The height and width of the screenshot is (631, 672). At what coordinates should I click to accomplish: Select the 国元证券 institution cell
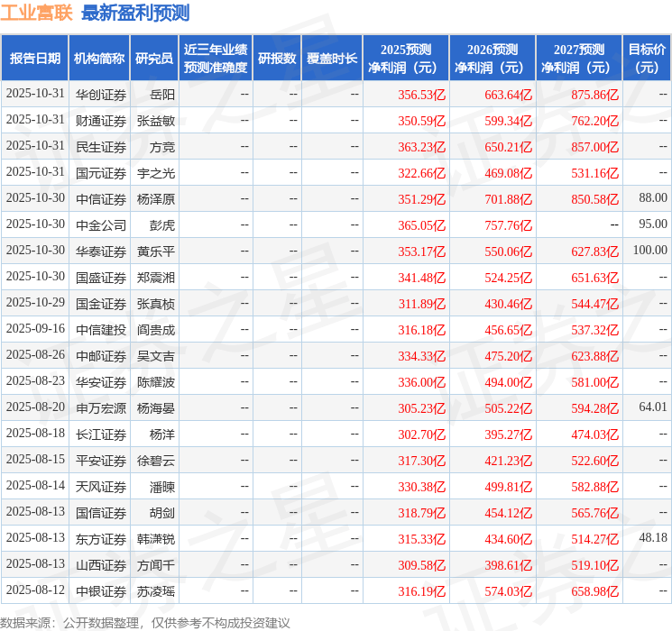point(101,173)
